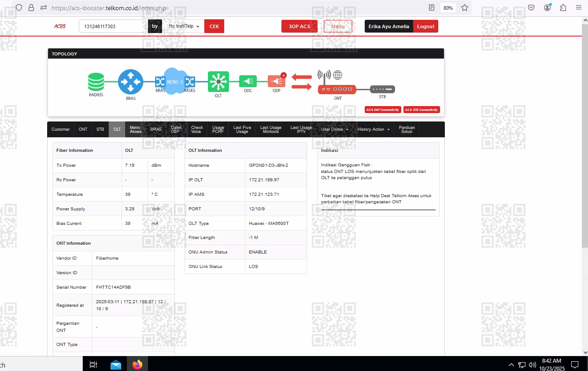Click the taskbar clock 8:42 AM
This screenshot has height=371, width=588.
(551, 361)
